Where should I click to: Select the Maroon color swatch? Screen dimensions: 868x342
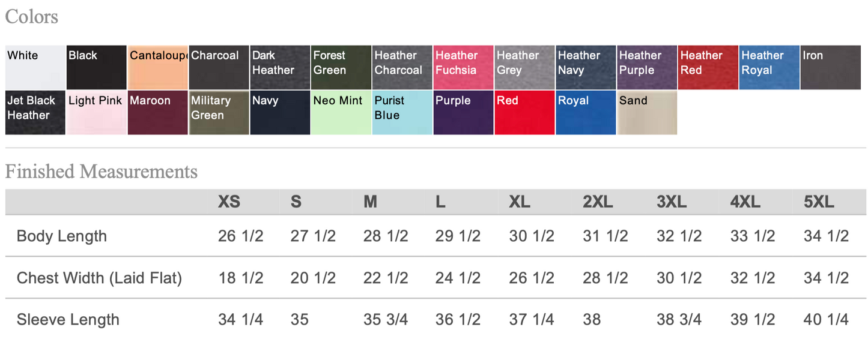[158, 113]
